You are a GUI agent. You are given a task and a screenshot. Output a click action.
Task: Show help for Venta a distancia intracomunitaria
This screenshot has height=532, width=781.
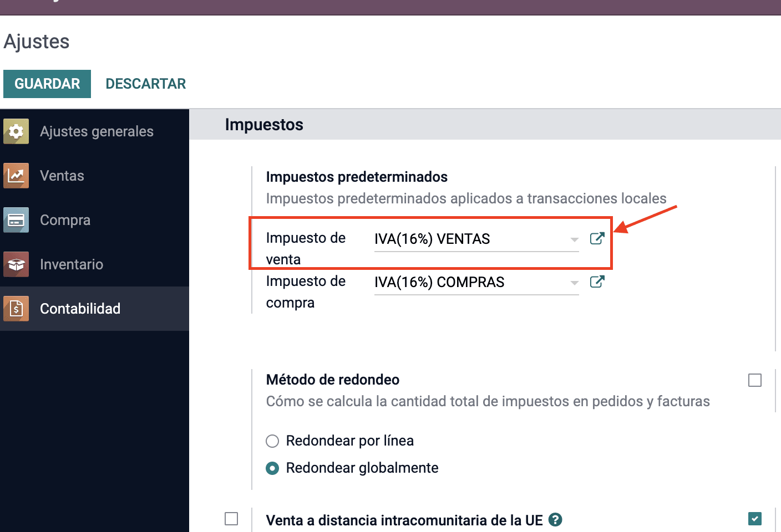click(x=555, y=520)
